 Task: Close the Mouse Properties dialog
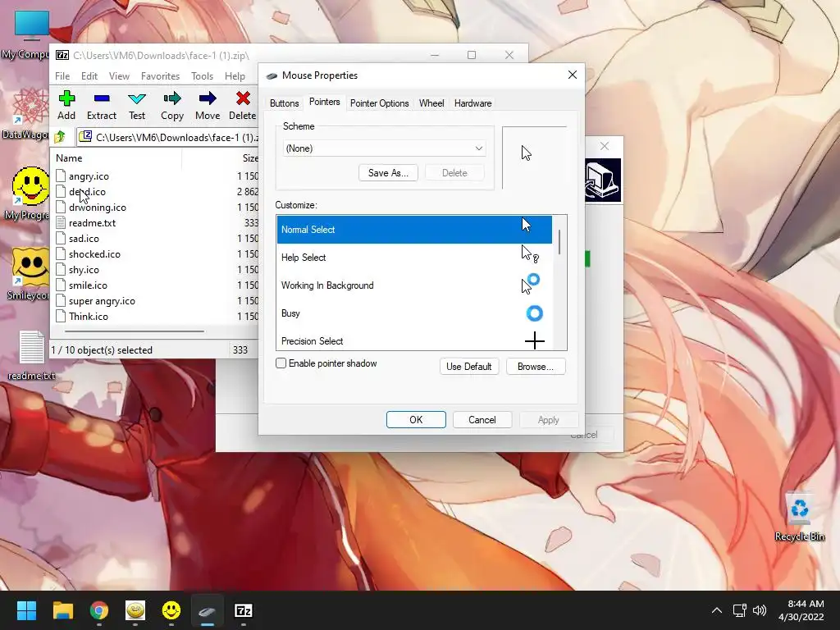tap(572, 75)
